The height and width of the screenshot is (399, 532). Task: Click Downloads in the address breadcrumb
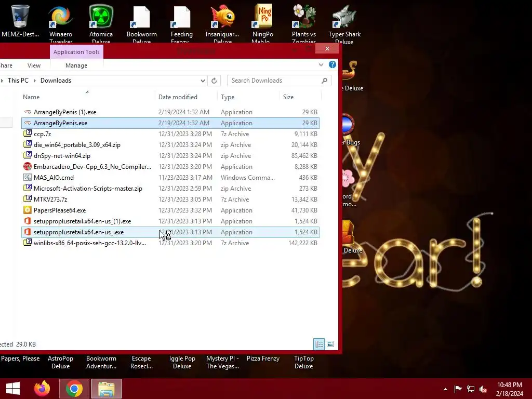tap(56, 81)
